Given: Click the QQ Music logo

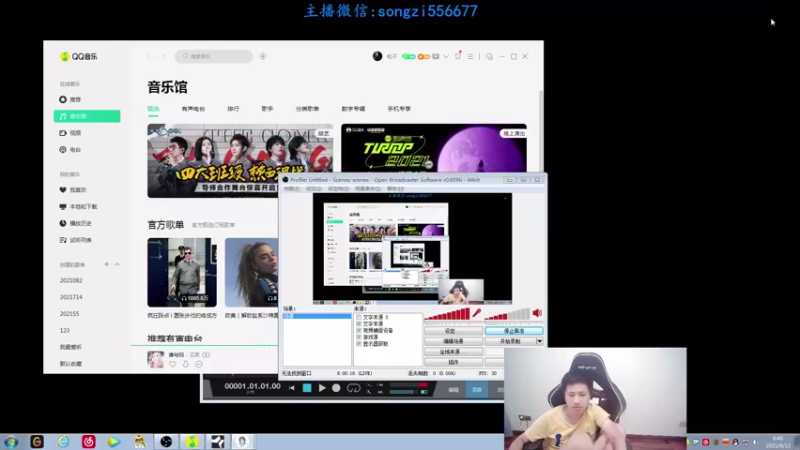Looking at the screenshot, I should (79, 57).
